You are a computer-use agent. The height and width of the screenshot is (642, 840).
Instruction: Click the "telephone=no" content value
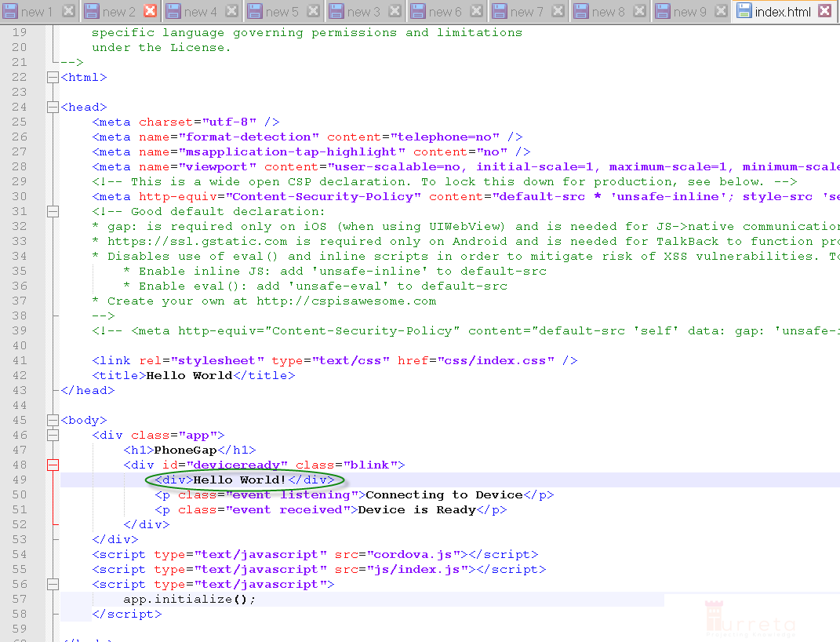click(445, 137)
